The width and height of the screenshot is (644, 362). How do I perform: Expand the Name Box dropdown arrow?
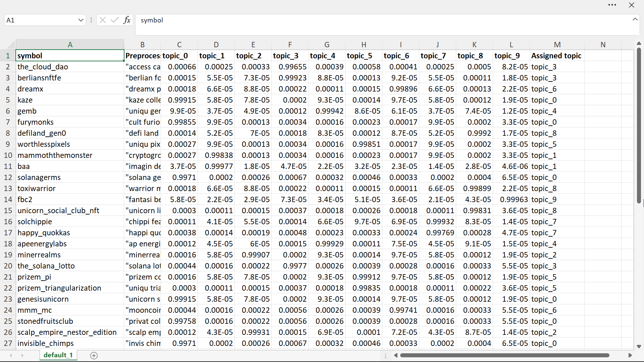pos(80,20)
